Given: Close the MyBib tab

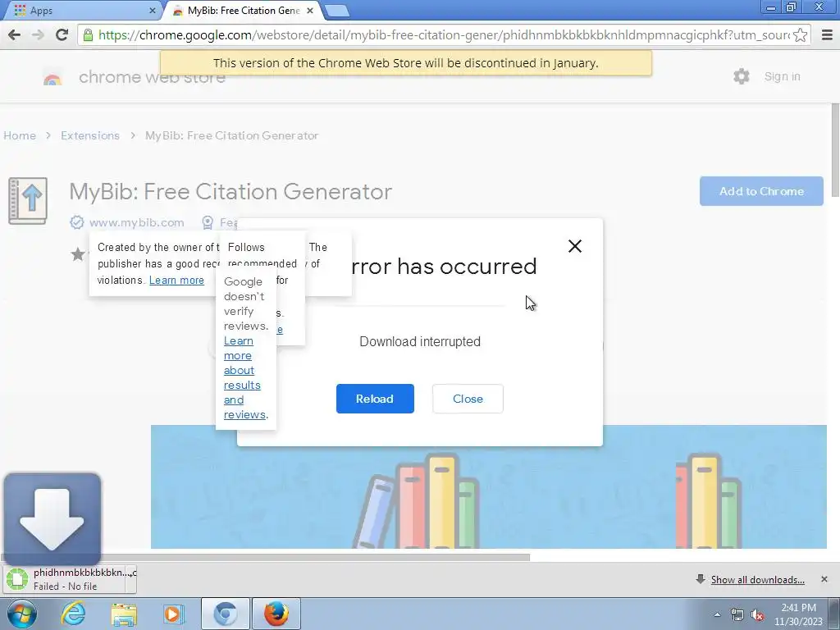Looking at the screenshot, I should (310, 10).
